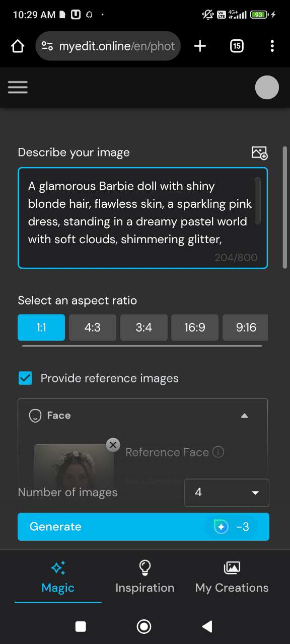Open Chrome's three-dot overflow menu

272,46
